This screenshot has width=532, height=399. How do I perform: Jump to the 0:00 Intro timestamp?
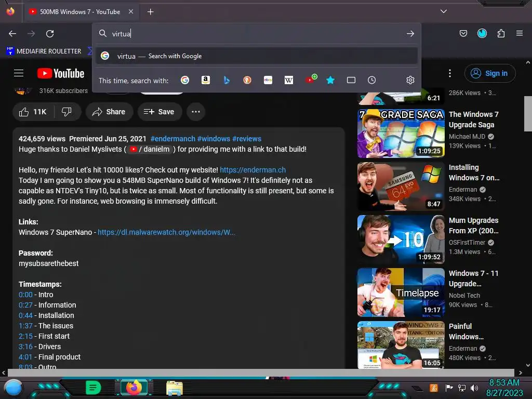point(26,295)
